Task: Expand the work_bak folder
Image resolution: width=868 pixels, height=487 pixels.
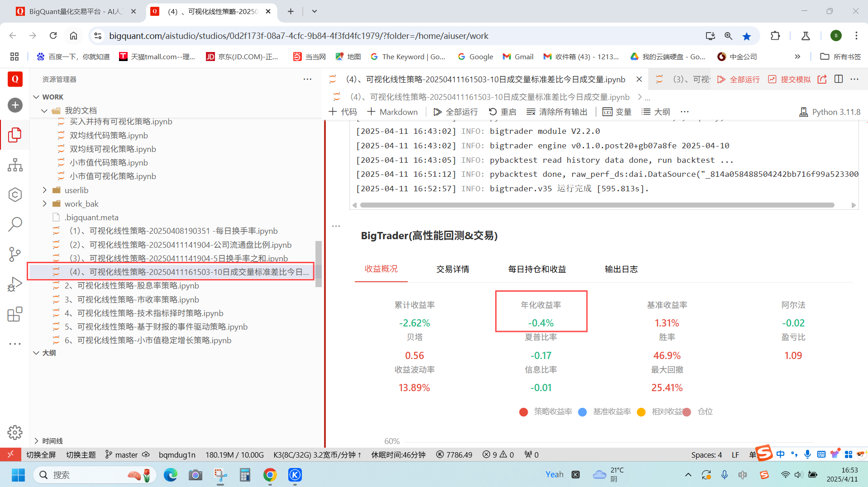Action: tap(81, 203)
